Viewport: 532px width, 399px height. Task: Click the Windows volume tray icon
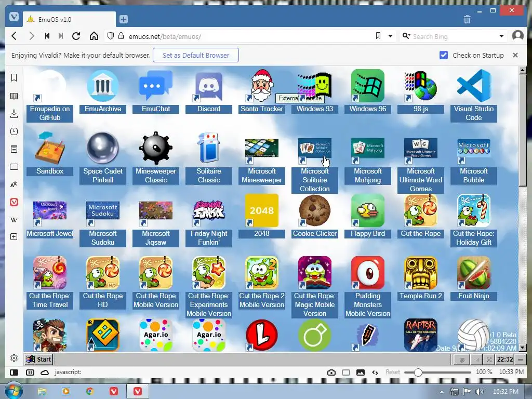479,392
